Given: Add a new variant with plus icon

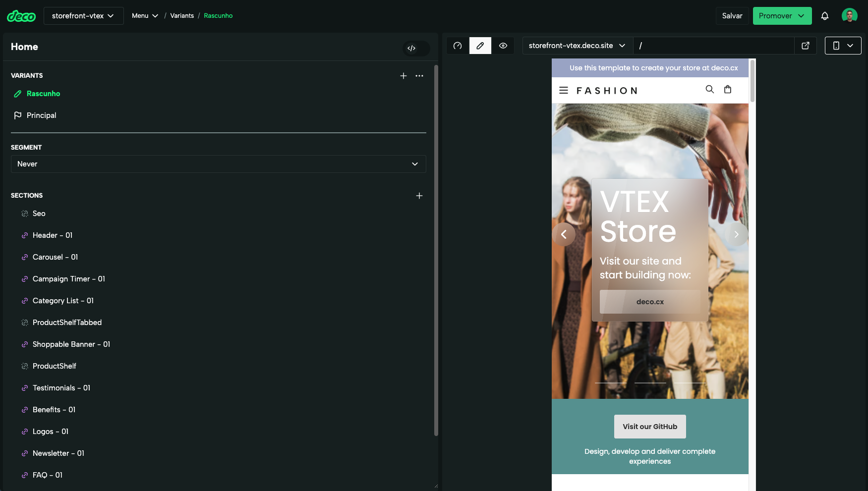Looking at the screenshot, I should pos(404,76).
